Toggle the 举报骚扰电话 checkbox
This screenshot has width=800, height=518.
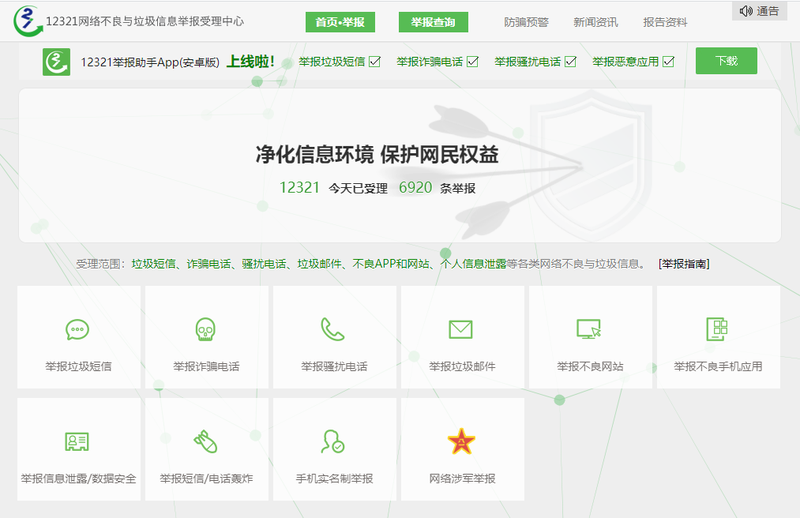pyautogui.click(x=571, y=62)
